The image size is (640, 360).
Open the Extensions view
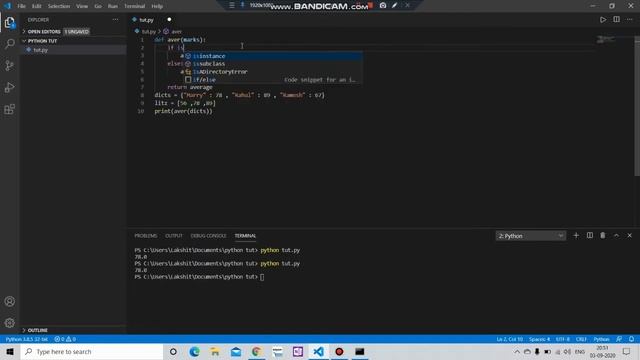[9, 109]
